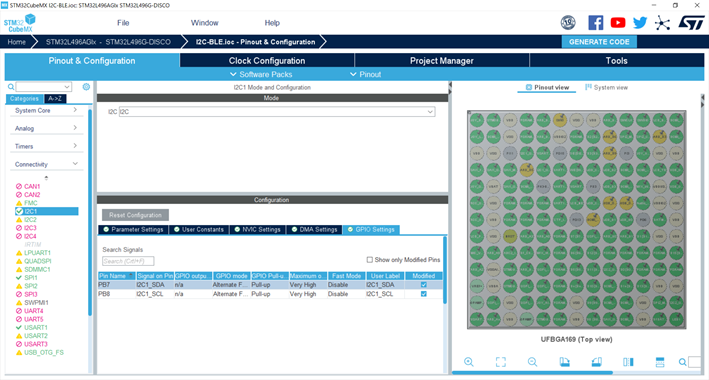Open the User Constants tab
Image resolution: width=709 pixels, height=380 pixels.
point(199,229)
